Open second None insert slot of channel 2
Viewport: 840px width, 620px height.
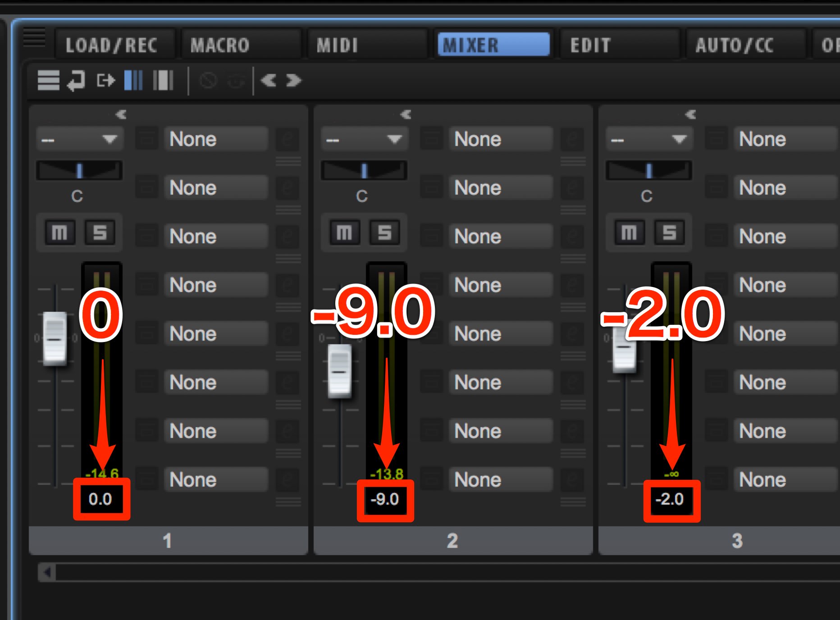pyautogui.click(x=501, y=187)
